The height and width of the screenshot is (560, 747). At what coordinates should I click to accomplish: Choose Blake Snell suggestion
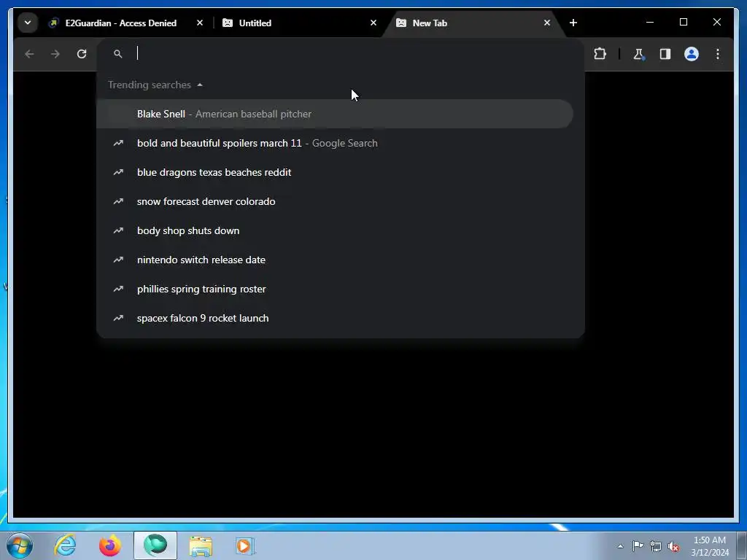tap(334, 114)
